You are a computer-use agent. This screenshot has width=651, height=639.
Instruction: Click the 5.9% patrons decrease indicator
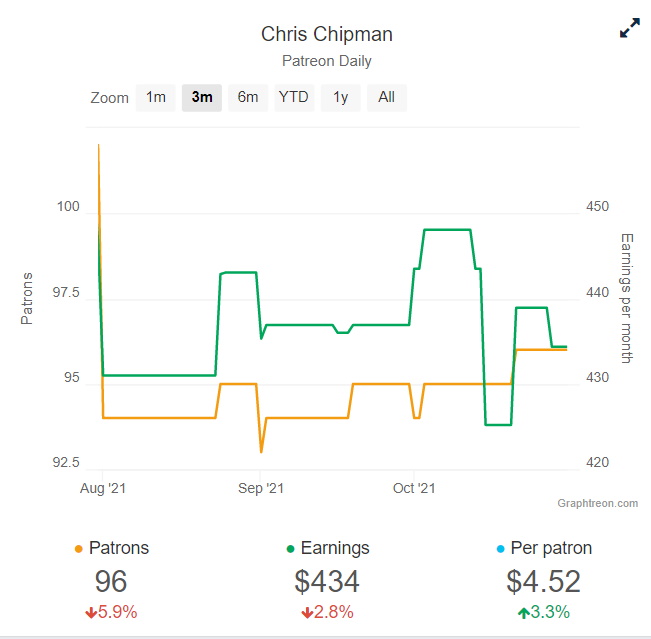[x=111, y=612]
